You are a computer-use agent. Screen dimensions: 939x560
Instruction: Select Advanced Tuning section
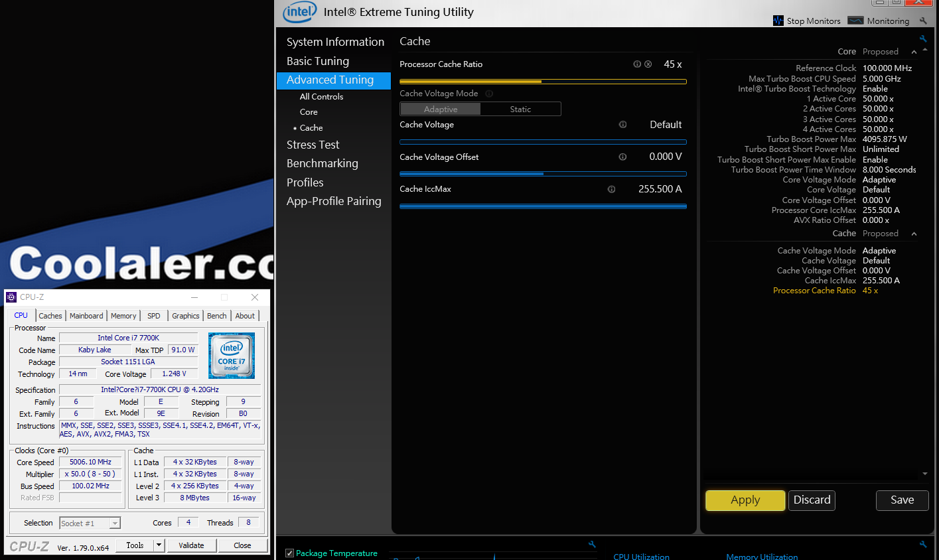click(x=334, y=80)
